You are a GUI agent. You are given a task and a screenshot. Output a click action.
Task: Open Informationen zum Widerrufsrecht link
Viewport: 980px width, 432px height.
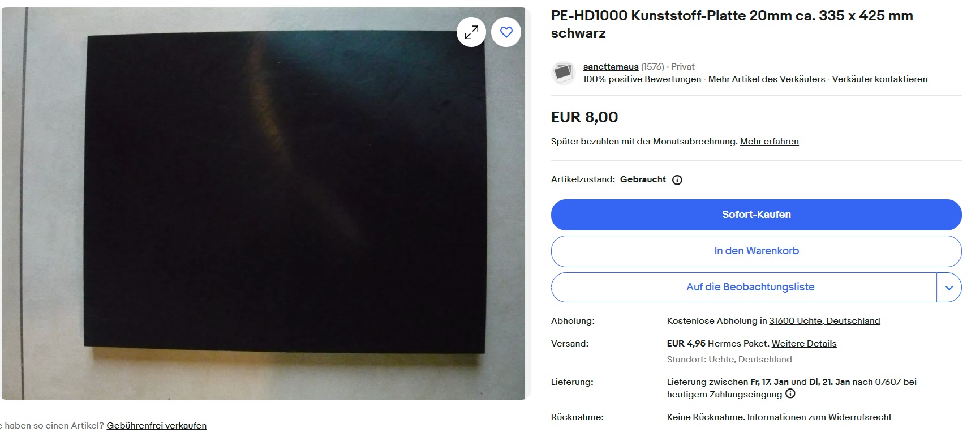pos(819,417)
